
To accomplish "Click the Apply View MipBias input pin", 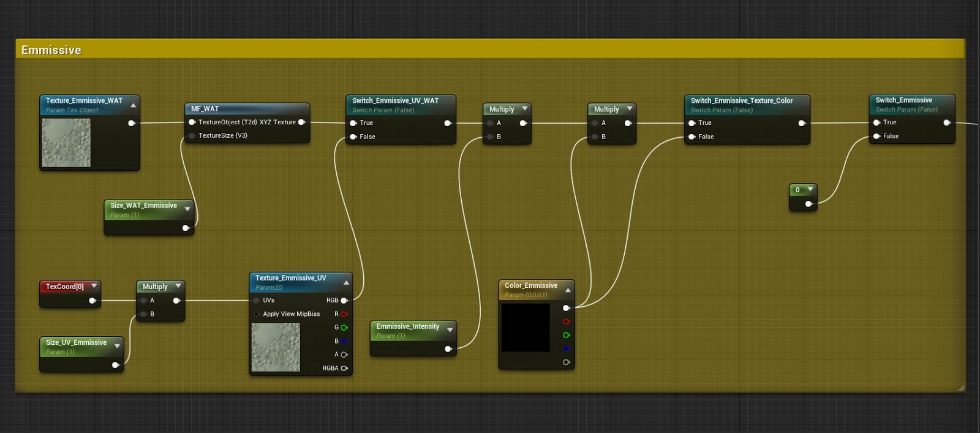I will (x=257, y=314).
